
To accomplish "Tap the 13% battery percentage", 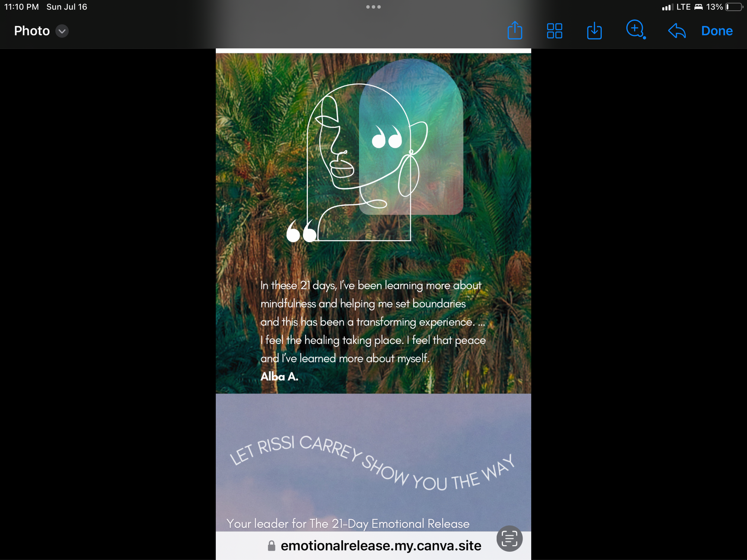I will tap(715, 7).
